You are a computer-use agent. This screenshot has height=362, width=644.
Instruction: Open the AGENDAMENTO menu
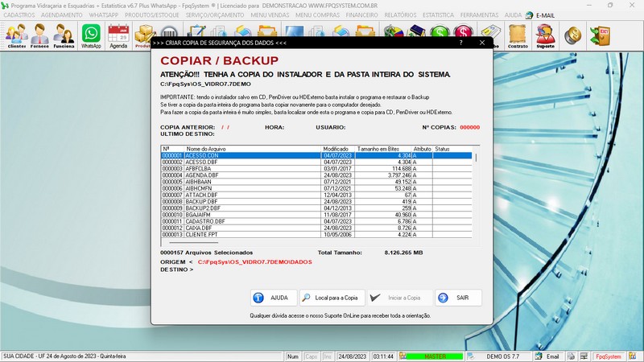pos(62,15)
